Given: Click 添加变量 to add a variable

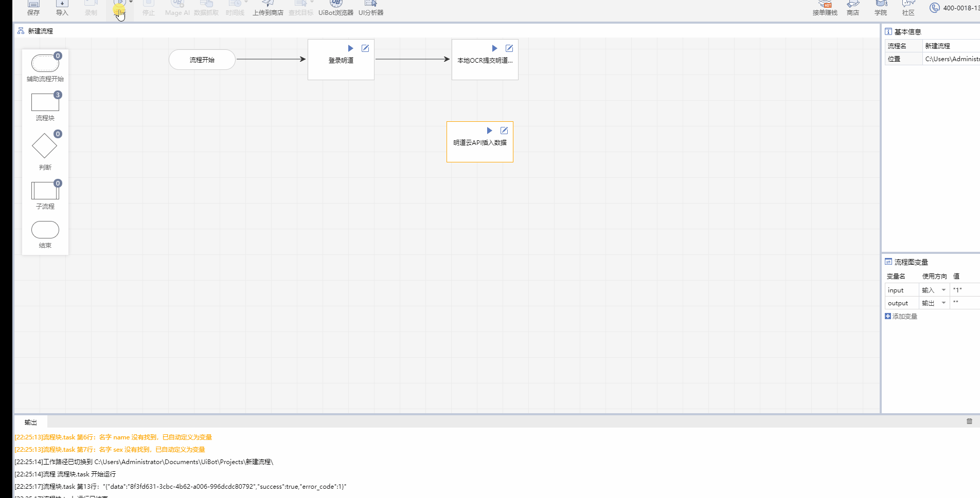Looking at the screenshot, I should point(901,316).
